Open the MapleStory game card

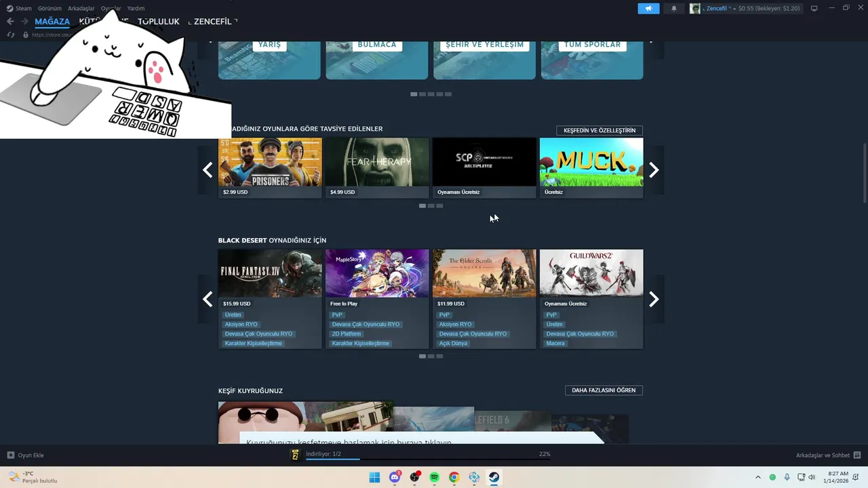point(377,299)
